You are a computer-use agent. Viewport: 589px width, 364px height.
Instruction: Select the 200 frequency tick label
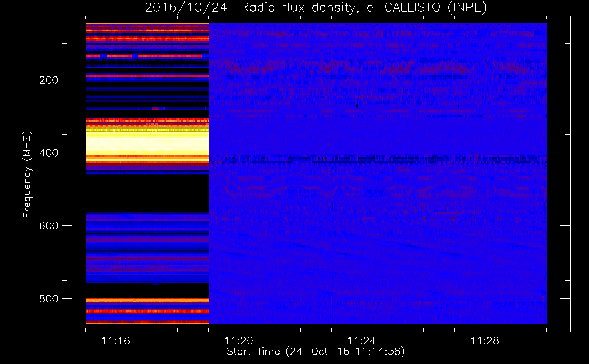point(49,80)
